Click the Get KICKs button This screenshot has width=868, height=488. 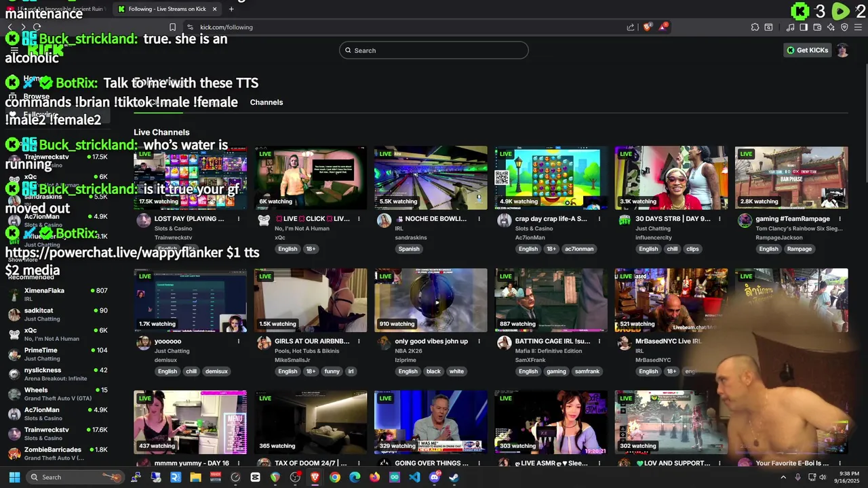pos(807,50)
